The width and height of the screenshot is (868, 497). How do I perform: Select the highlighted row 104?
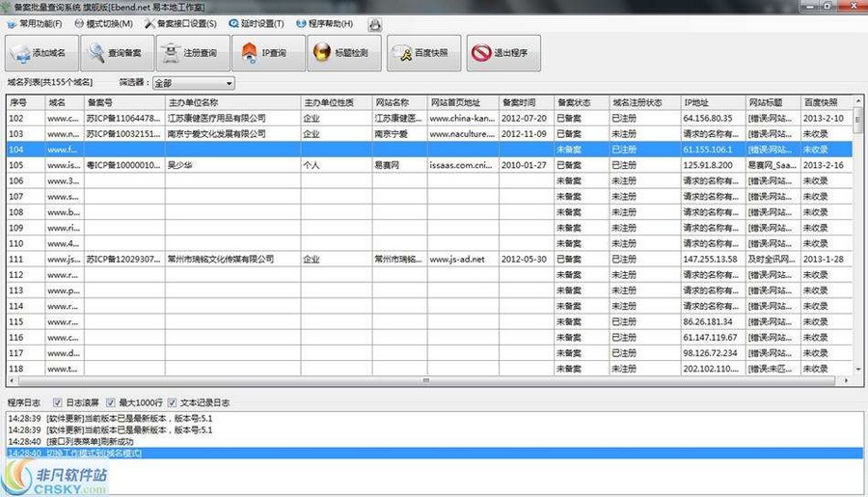point(429,150)
